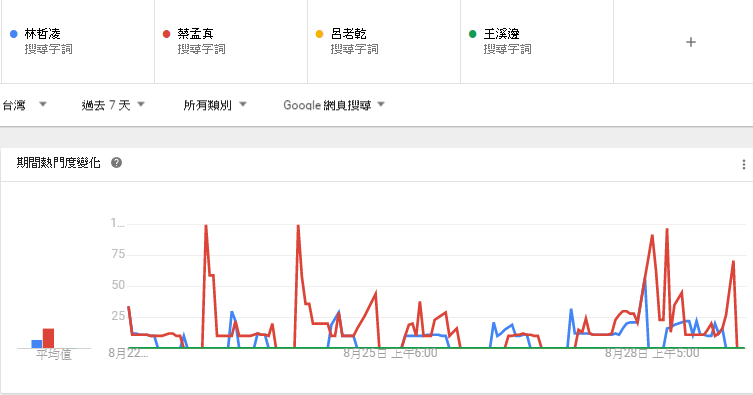
Task: Click the 25 value on the y-axis
Action: (x=118, y=316)
